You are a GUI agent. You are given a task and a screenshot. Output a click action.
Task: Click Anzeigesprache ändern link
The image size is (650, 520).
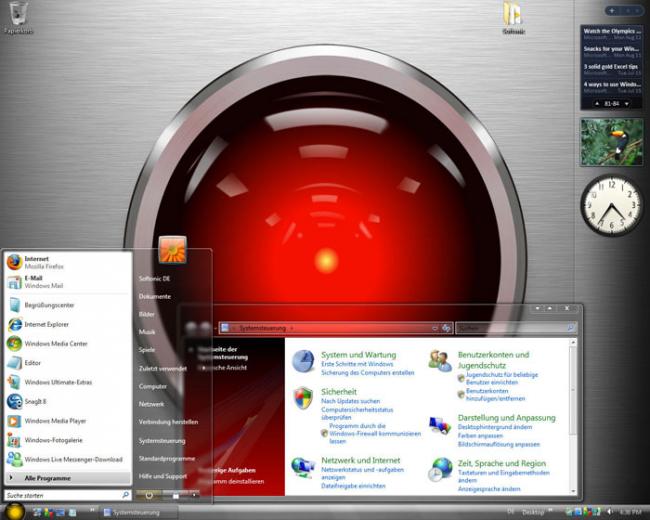tap(489, 489)
